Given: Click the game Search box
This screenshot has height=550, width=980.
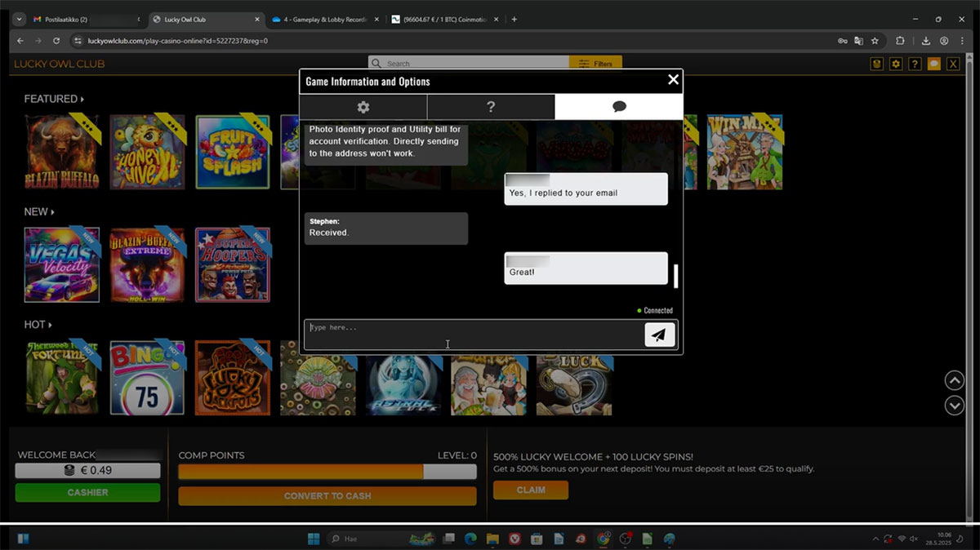Looking at the screenshot, I should tap(469, 64).
